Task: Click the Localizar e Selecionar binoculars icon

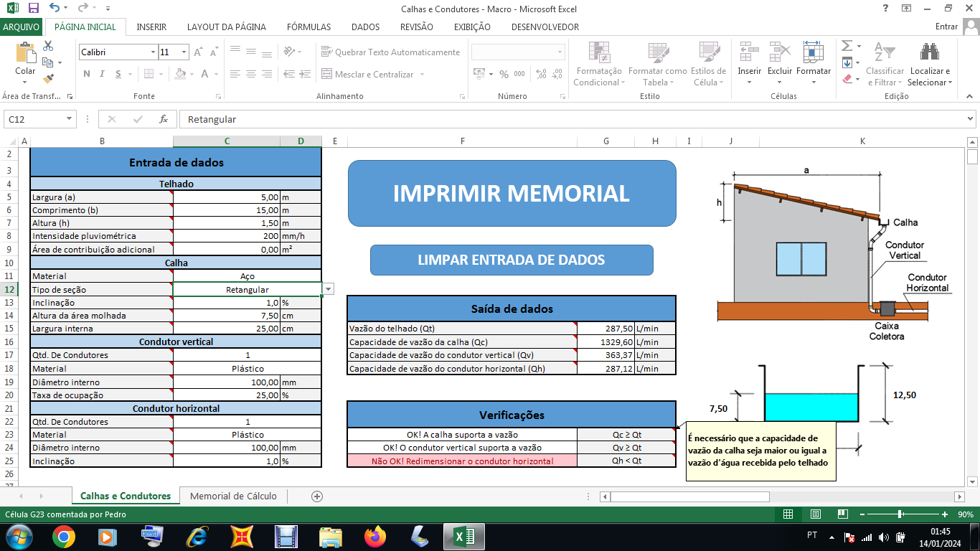Action: (x=930, y=52)
